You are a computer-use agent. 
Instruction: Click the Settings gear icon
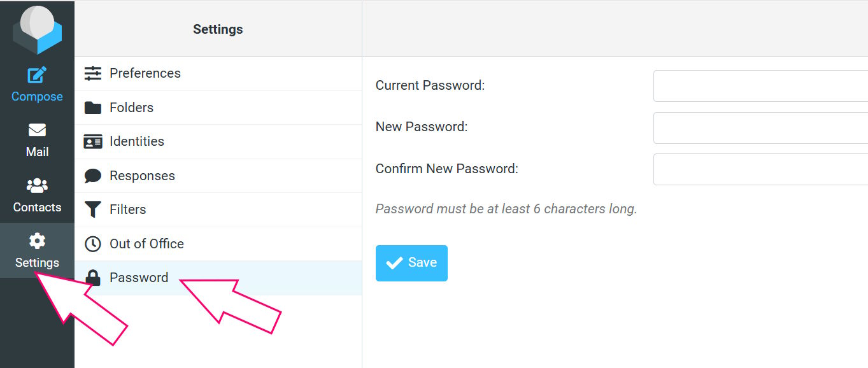click(37, 241)
